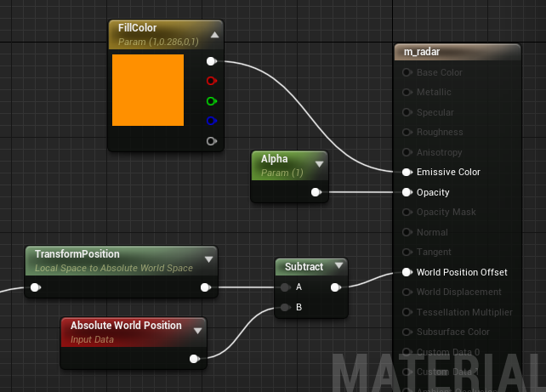
Task: Click FillColor green channel output pin
Action: [x=211, y=101]
